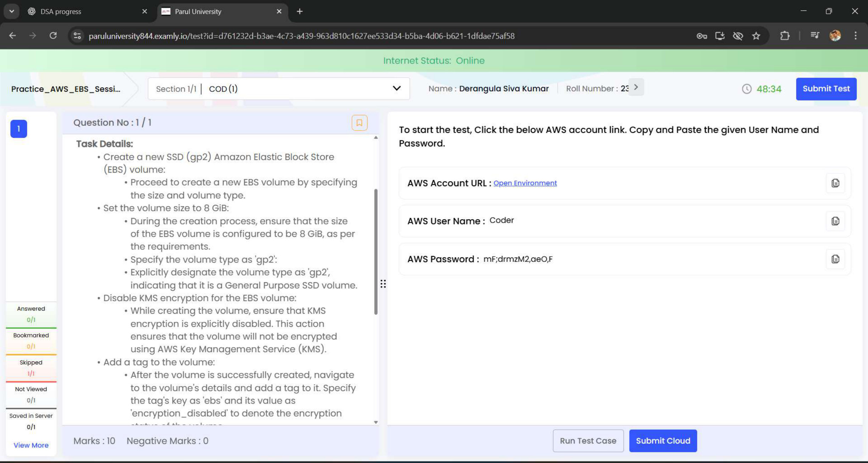Copy the AWS Account URL
868x463 pixels.
tap(835, 183)
